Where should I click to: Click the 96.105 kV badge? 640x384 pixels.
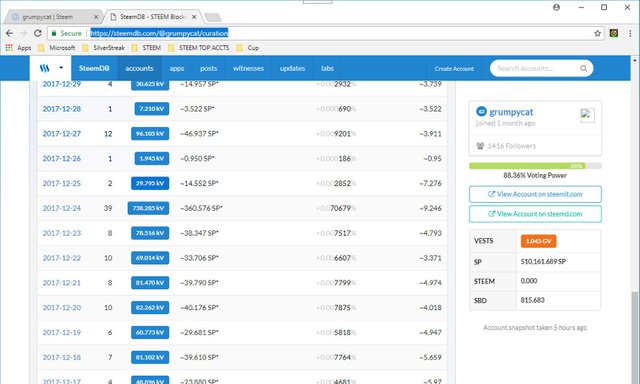click(x=150, y=133)
